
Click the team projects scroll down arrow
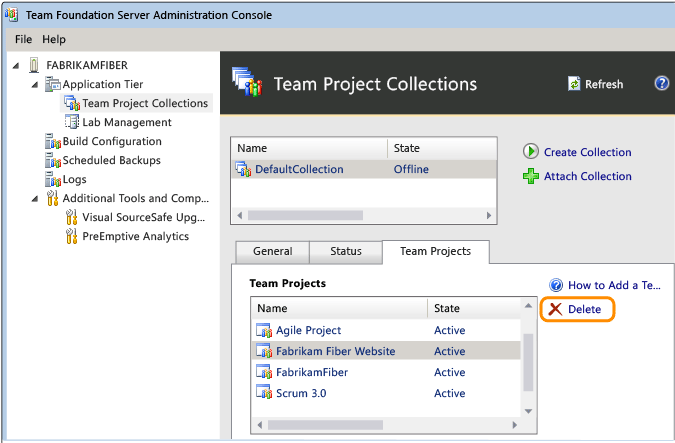click(528, 412)
